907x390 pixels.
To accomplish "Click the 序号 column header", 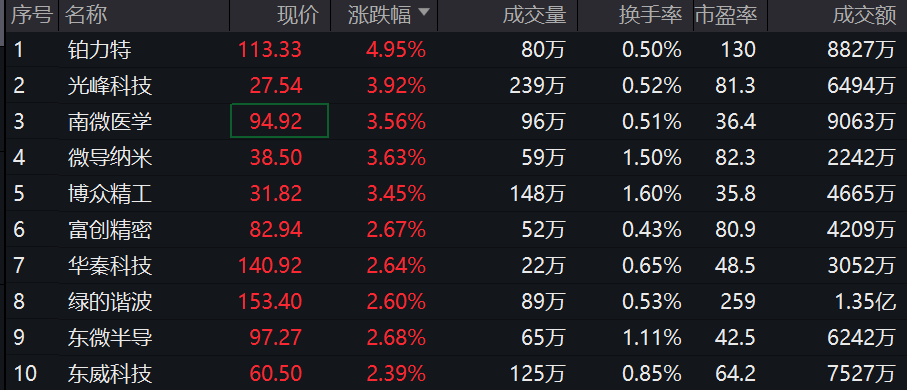I will 32,16.
